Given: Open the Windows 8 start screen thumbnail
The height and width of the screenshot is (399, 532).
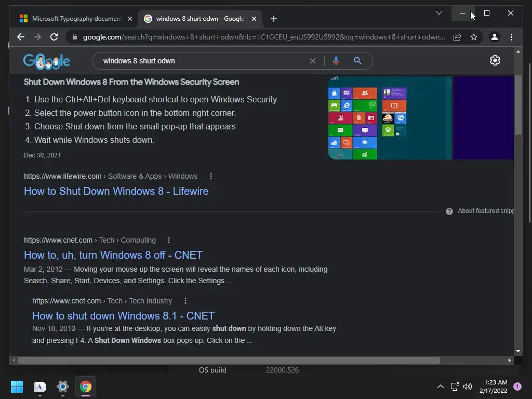Looking at the screenshot, I should tap(390, 118).
